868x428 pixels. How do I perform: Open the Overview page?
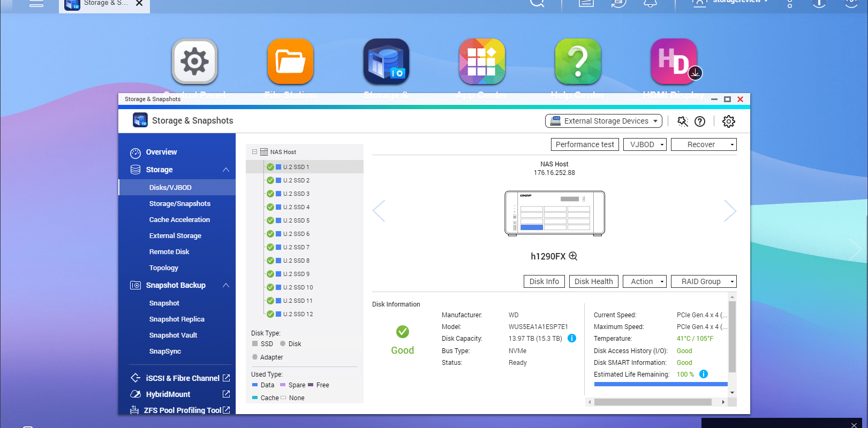click(x=161, y=152)
